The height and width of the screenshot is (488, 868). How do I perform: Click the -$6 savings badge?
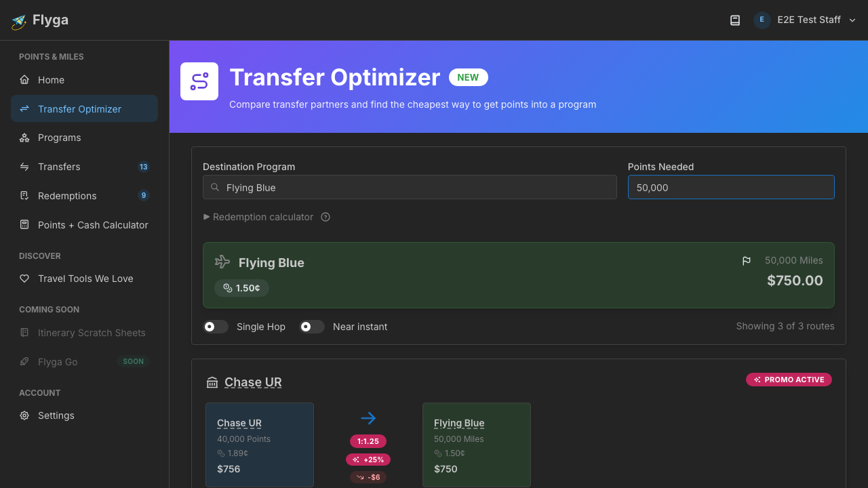[x=368, y=477]
